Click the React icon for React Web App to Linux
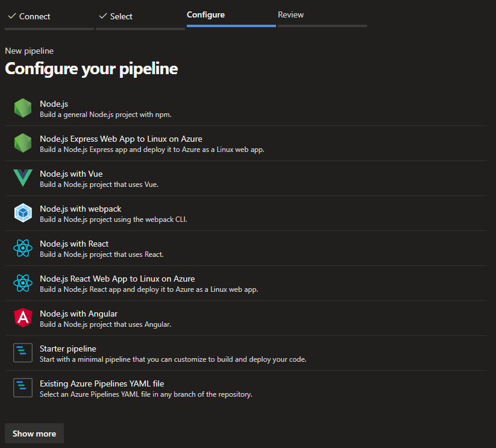The image size is (496, 448). click(23, 283)
